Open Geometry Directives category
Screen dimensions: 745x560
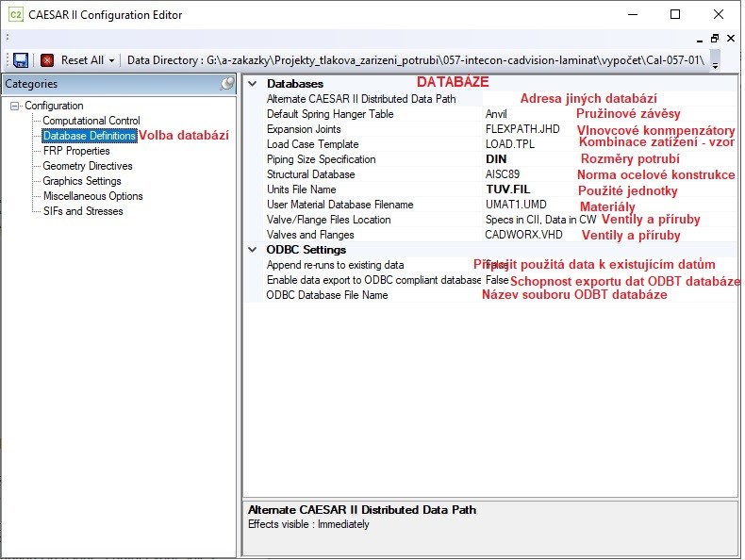pos(88,166)
